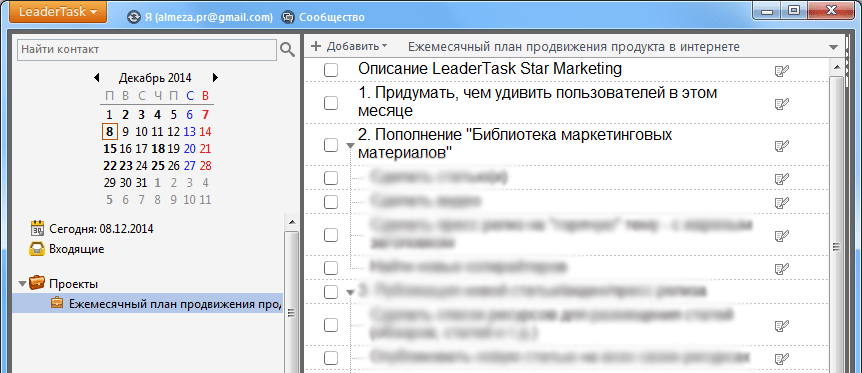Select the Ежемесячный план продвижения project item
This screenshot has width=862, height=373.
click(147, 303)
